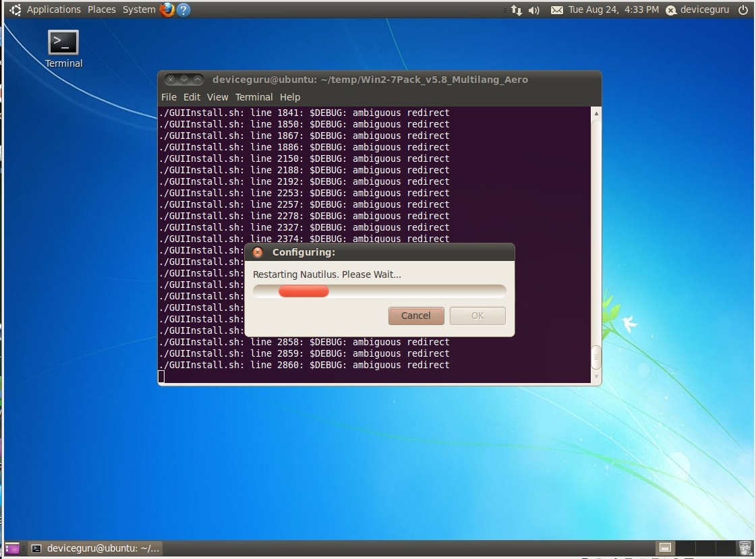Open the volume control indicator
Image resolution: width=756 pixels, height=559 pixels.
(x=533, y=10)
